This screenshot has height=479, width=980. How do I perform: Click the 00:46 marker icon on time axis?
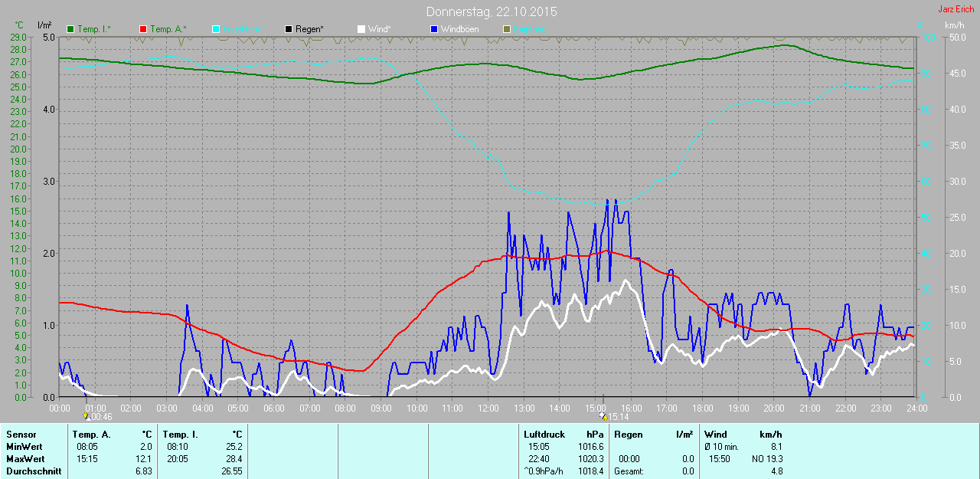(87, 416)
